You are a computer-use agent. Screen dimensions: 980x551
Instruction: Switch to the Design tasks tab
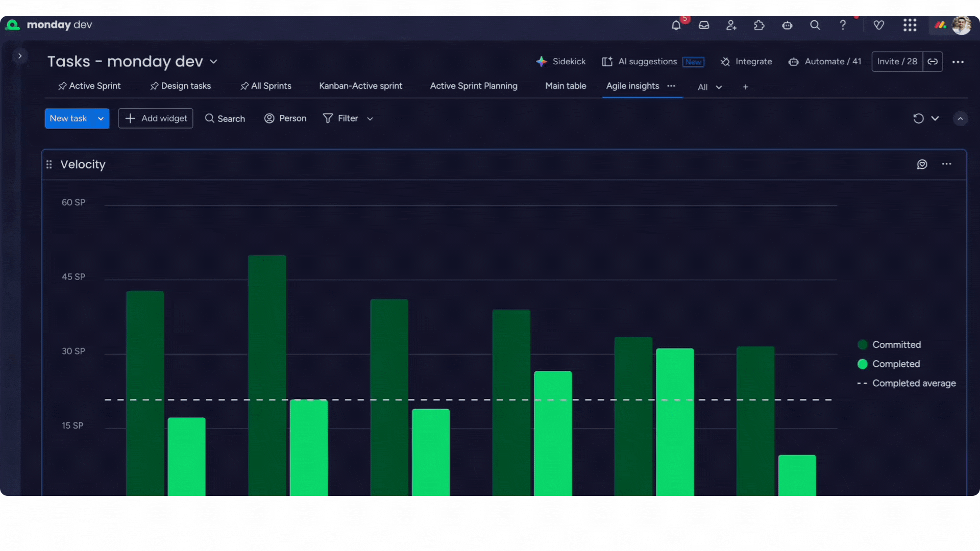tap(180, 86)
